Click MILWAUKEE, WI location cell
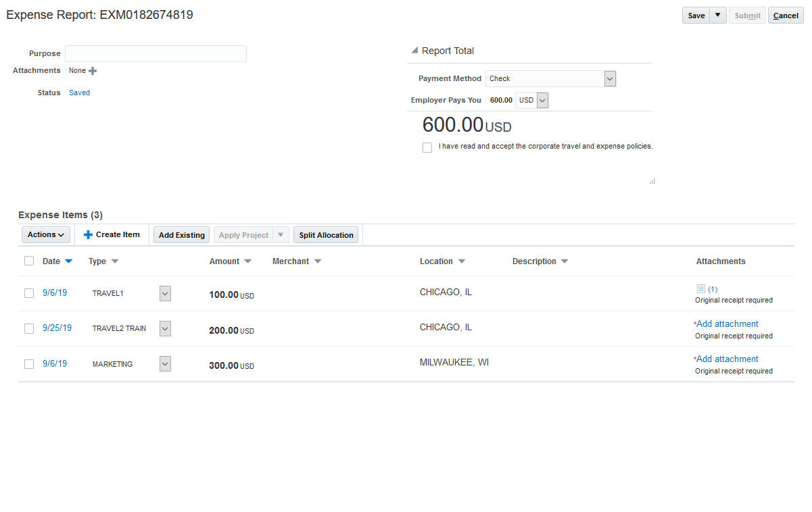812x512 pixels. (454, 362)
